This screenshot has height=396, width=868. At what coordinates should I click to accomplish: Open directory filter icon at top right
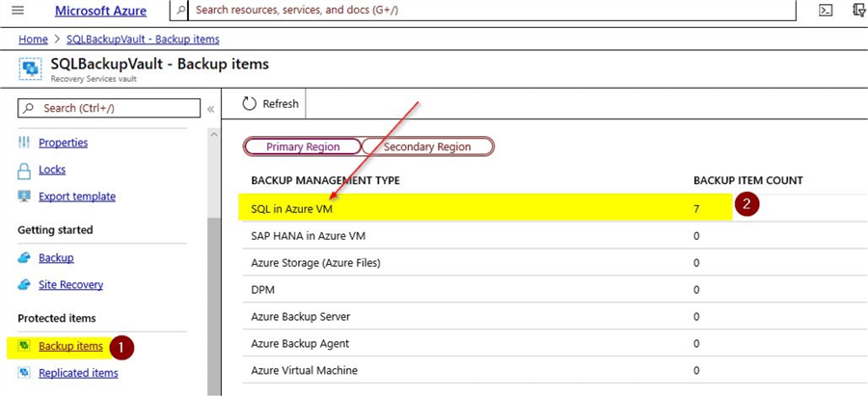pyautogui.click(x=860, y=11)
